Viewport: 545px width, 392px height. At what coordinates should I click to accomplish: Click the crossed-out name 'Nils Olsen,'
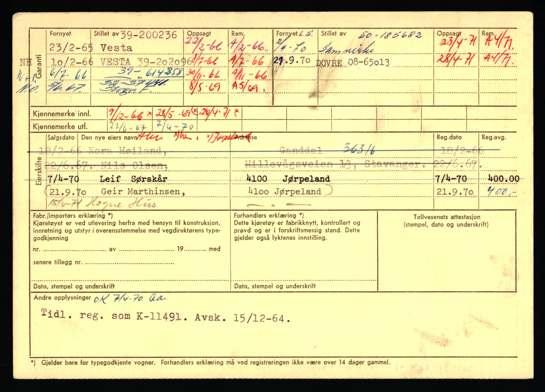pos(134,166)
